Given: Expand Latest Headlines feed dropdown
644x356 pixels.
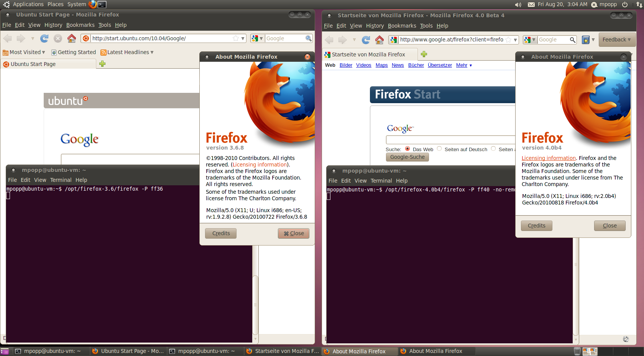Looking at the screenshot, I should [127, 52].
